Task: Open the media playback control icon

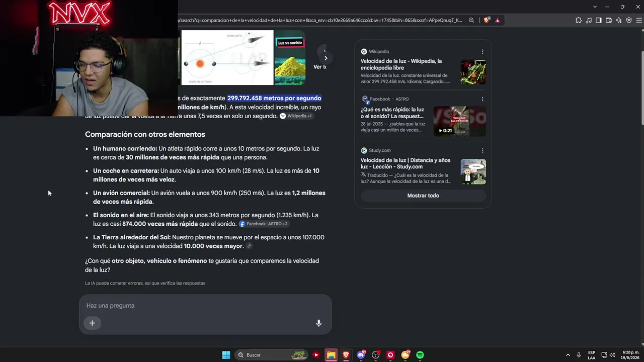Action: (x=589, y=20)
